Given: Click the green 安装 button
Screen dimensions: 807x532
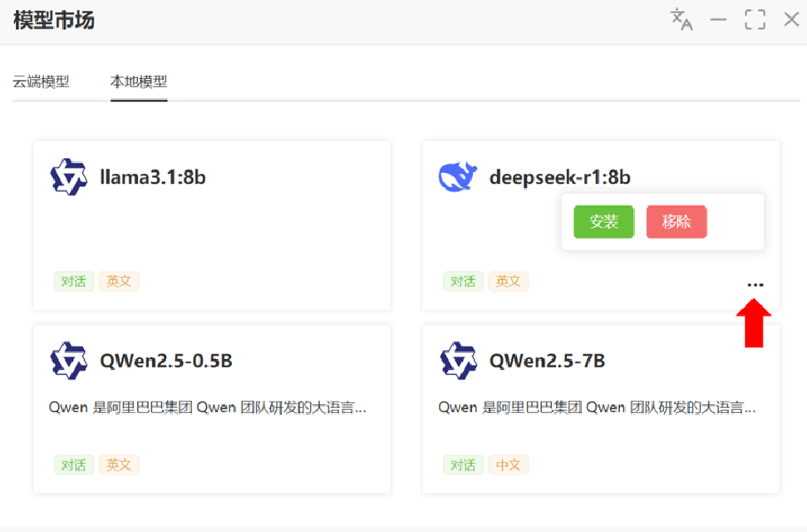Looking at the screenshot, I should coord(603,221).
